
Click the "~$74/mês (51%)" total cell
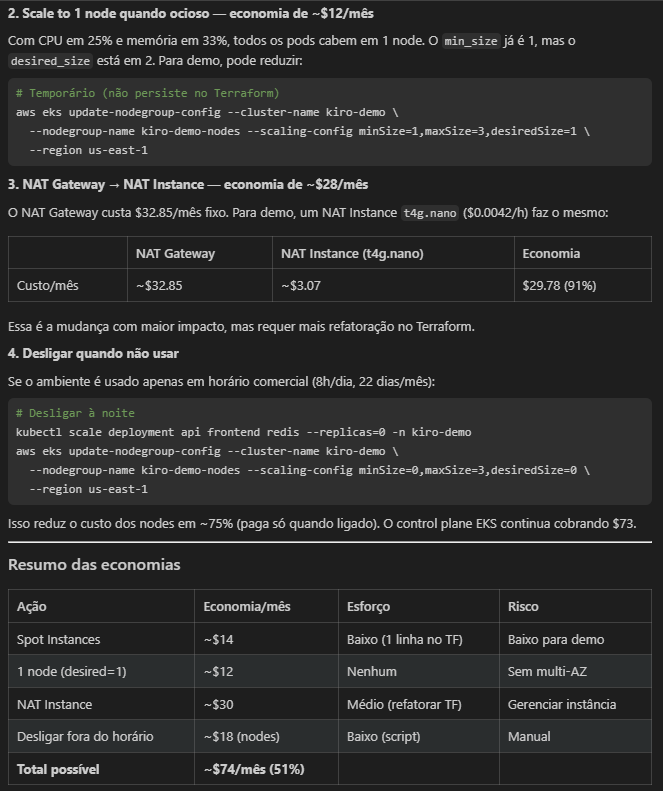[x=254, y=770]
